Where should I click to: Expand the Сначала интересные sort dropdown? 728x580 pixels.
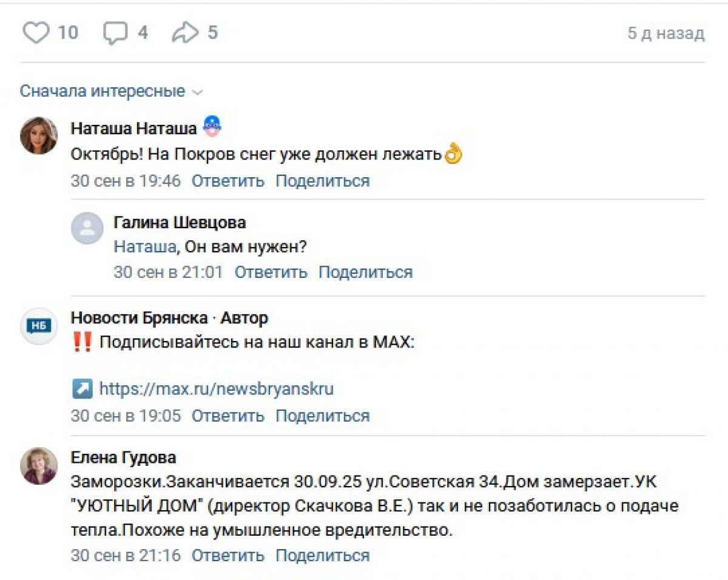(111, 92)
